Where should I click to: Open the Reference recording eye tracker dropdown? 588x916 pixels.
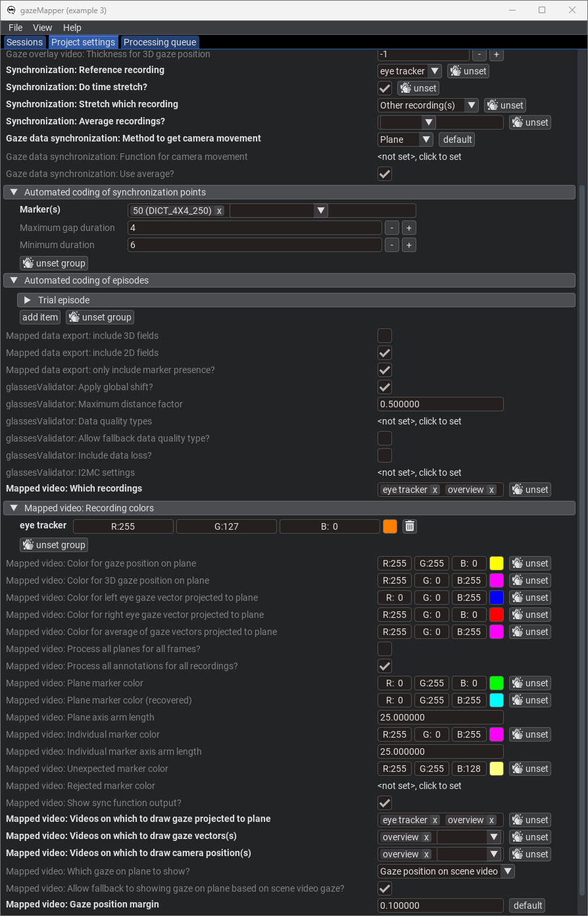tap(410, 71)
